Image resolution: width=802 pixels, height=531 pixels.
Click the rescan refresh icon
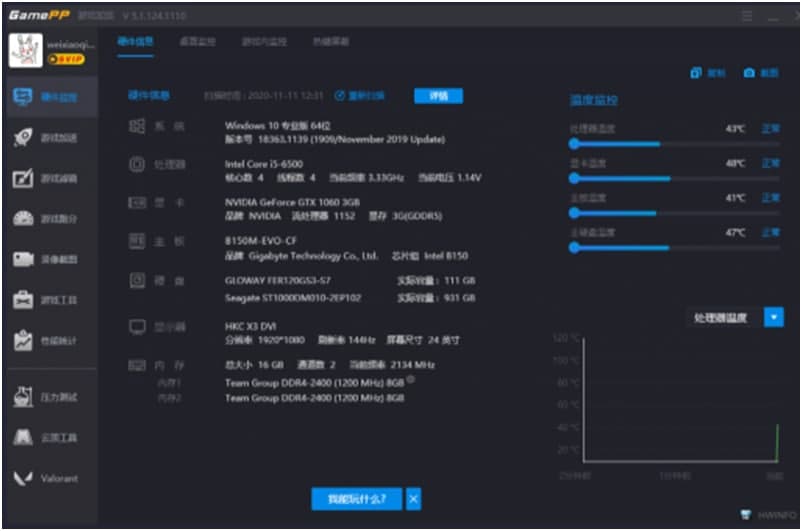tap(340, 96)
